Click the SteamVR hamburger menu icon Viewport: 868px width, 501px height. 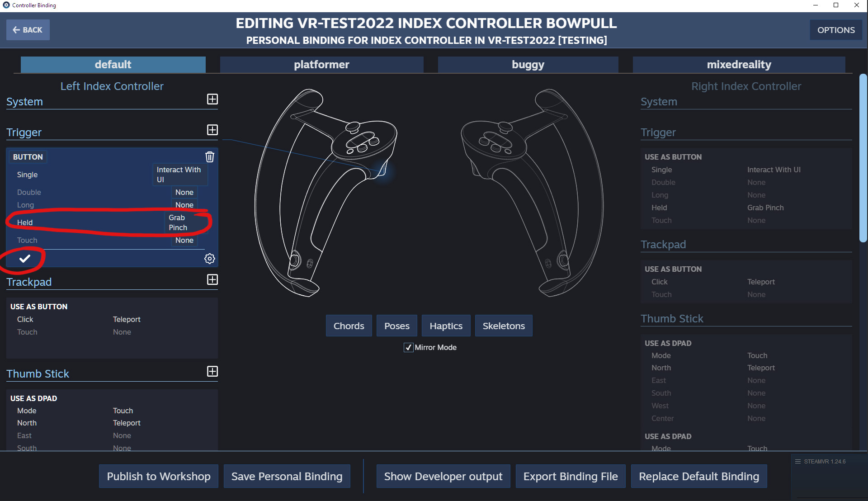pos(798,462)
